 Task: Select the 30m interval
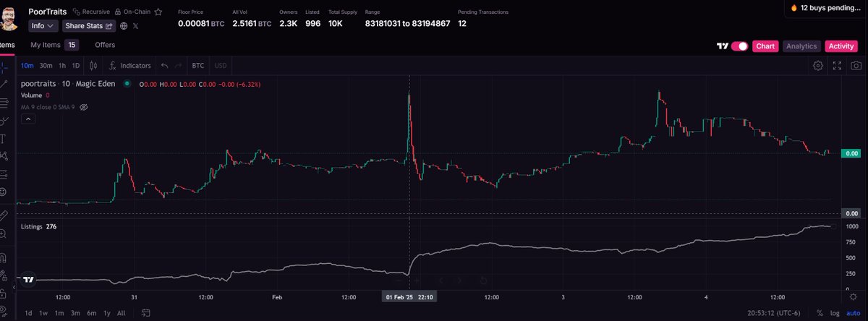(46, 65)
